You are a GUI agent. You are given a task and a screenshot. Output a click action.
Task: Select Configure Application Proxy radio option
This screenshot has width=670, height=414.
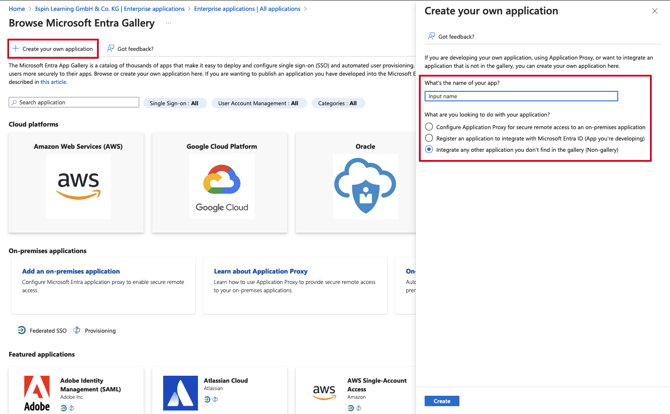[x=429, y=127]
